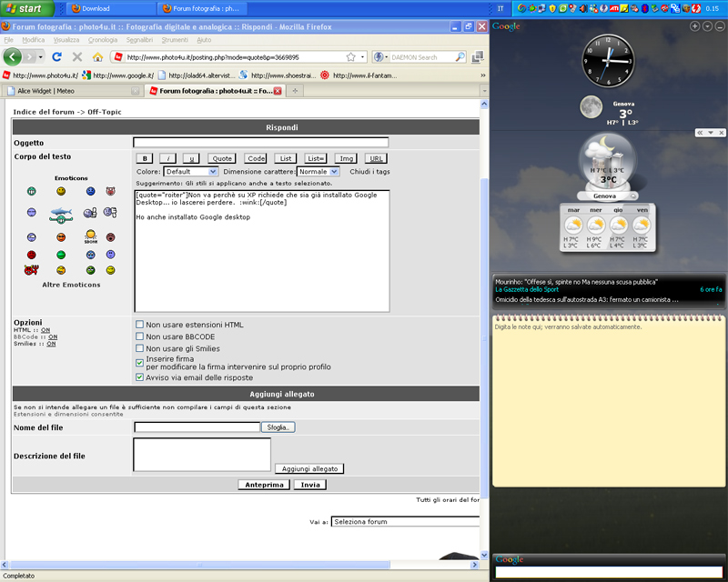Screen dimensions: 728x582
Task: Click the horizontal scrollbar thumb
Action: 199,565
